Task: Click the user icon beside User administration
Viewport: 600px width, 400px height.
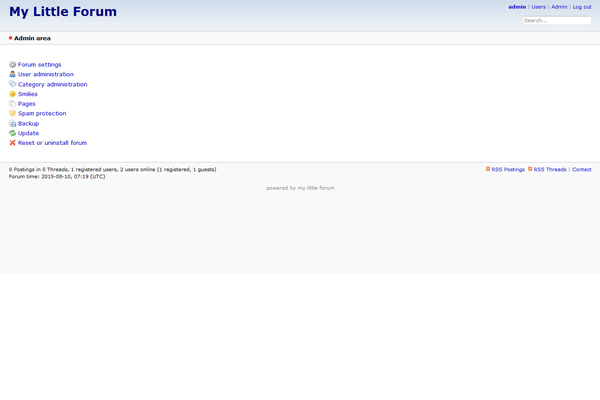Action: [13, 74]
